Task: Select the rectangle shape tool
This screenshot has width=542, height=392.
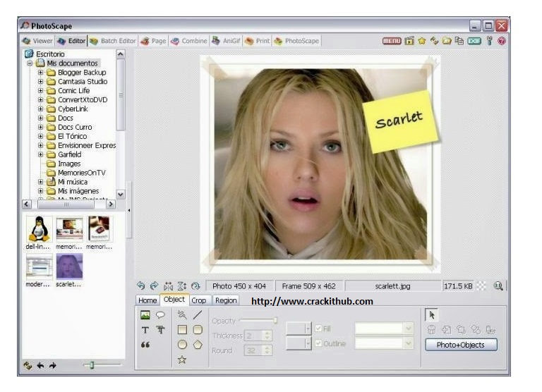Action: pyautogui.click(x=182, y=329)
